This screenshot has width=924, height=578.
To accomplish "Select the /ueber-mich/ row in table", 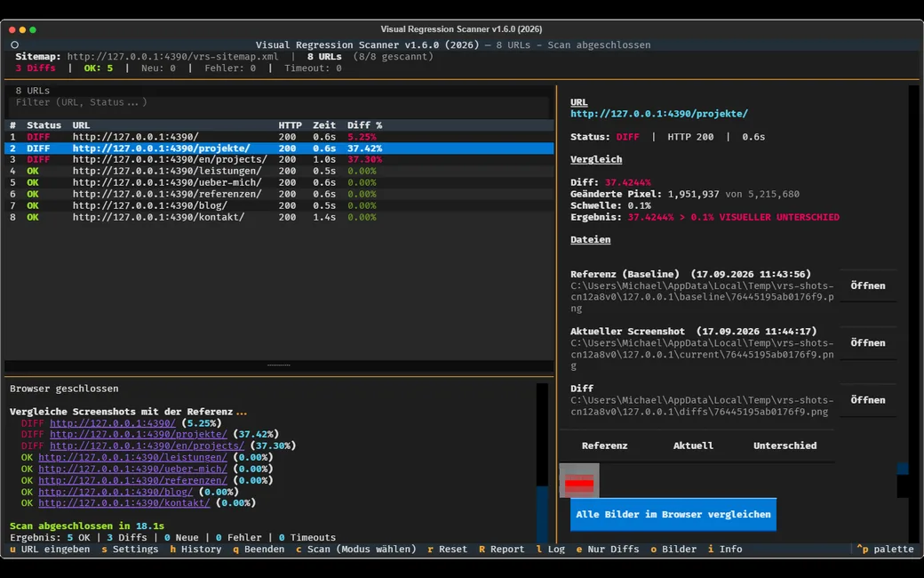I will [279, 183].
